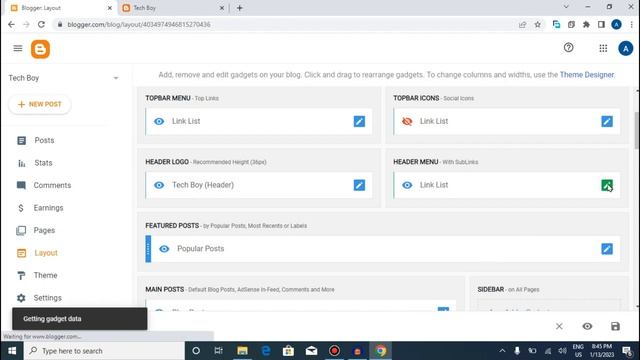Preview the layout with the eye icon
Screen dimensions: 640x360
[x=587, y=326]
